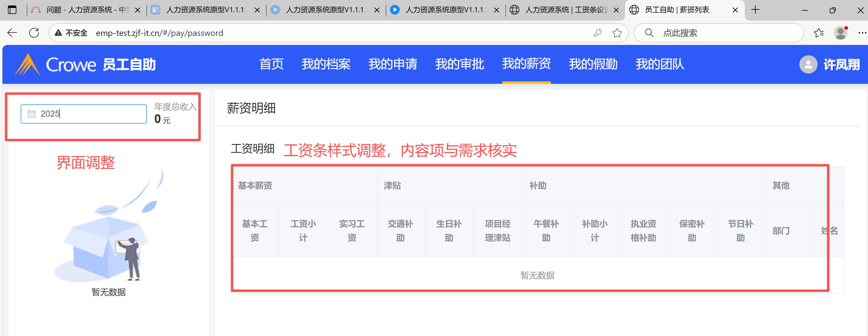Go to the 我的假勤 menu item

[593, 64]
